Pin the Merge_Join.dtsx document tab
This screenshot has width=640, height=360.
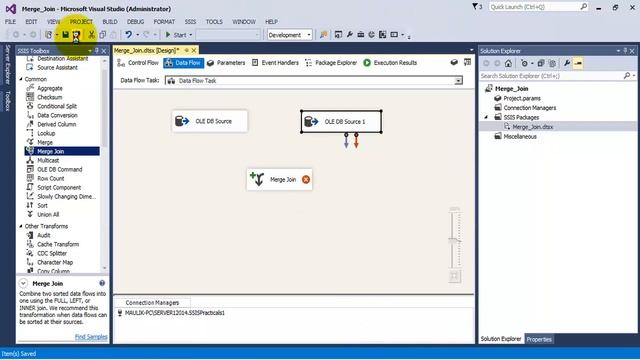(186, 50)
